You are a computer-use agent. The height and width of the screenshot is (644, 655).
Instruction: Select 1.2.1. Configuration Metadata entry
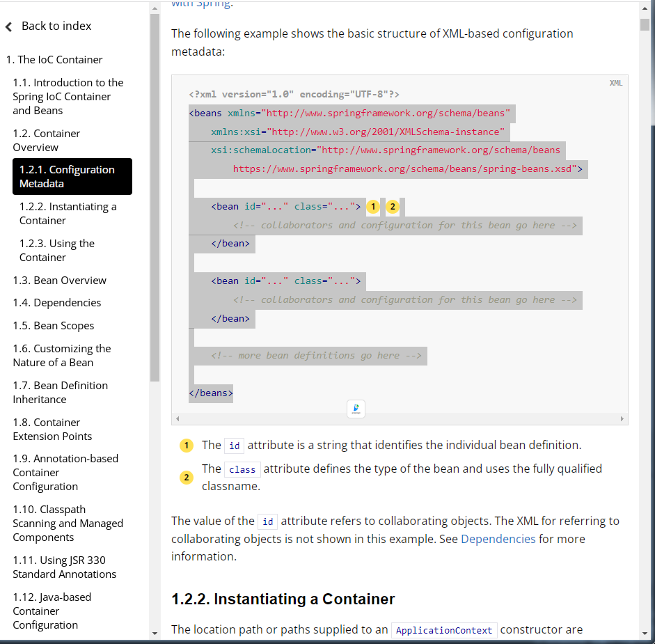[x=72, y=176]
